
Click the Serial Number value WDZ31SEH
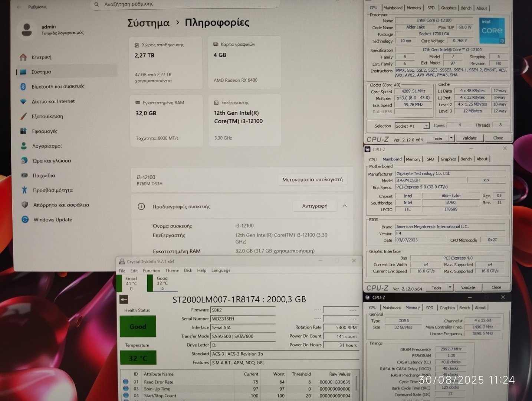pos(243,319)
